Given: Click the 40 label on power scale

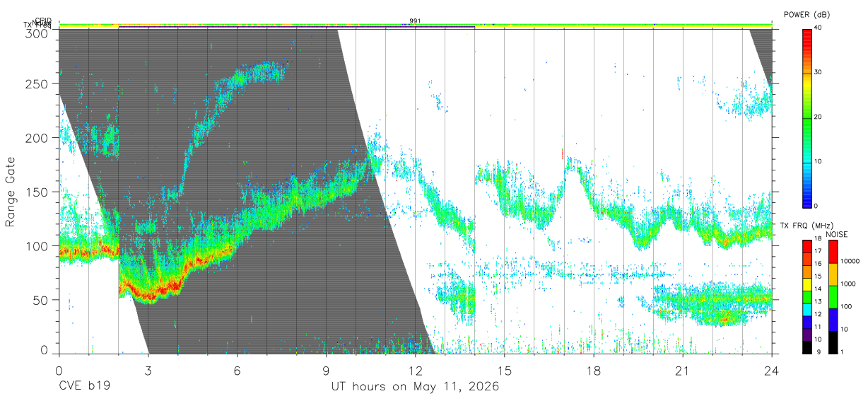Looking at the screenshot, I should (819, 28).
